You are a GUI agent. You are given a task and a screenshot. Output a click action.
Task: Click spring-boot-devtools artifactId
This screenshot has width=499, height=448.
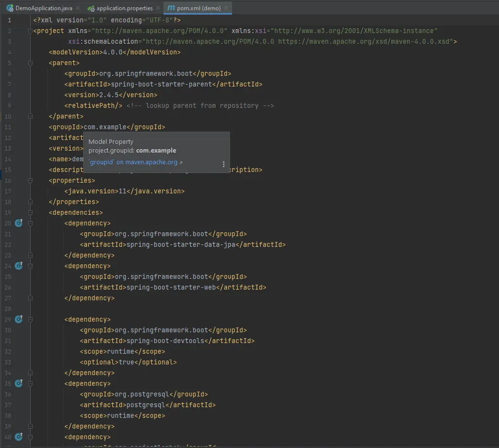point(165,341)
